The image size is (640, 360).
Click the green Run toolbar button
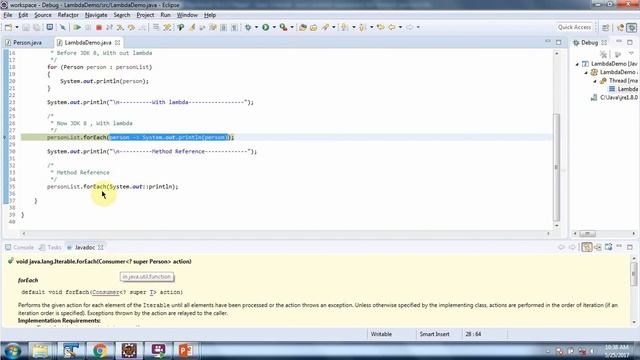[x=266, y=27]
